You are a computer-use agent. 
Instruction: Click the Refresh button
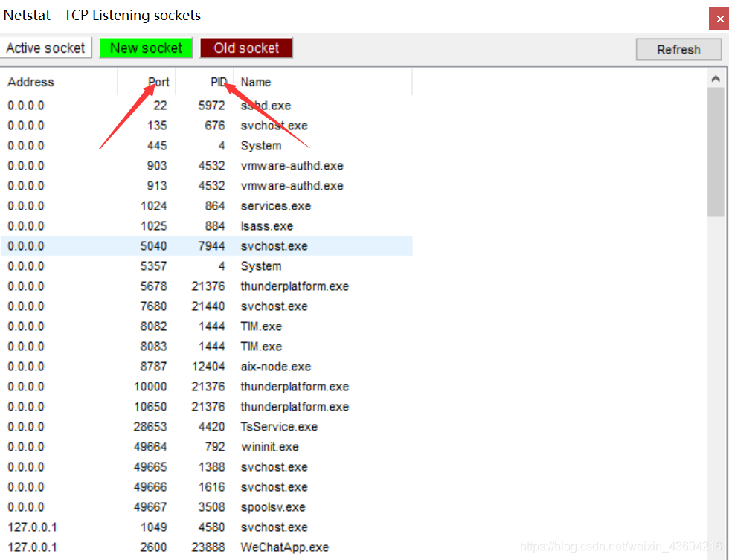click(x=678, y=49)
